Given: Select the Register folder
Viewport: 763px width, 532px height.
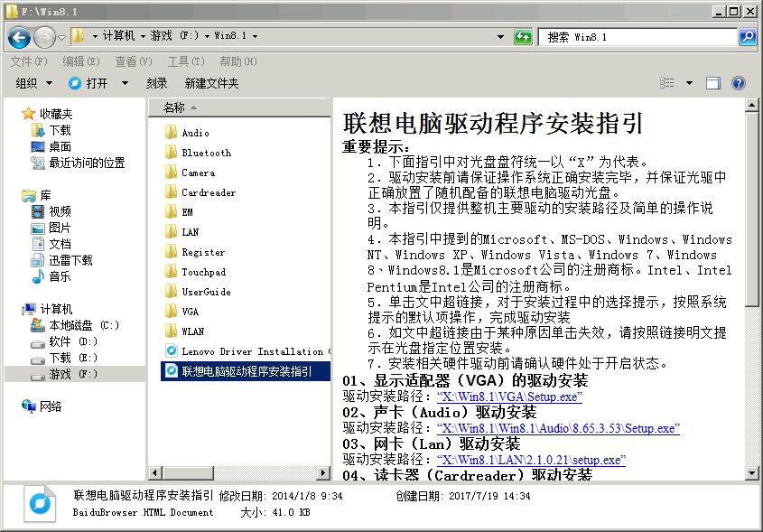Looking at the screenshot, I should tap(196, 252).
